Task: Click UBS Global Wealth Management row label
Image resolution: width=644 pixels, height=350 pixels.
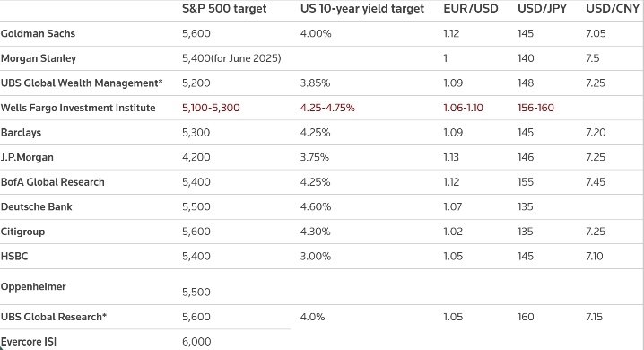Action: point(82,83)
